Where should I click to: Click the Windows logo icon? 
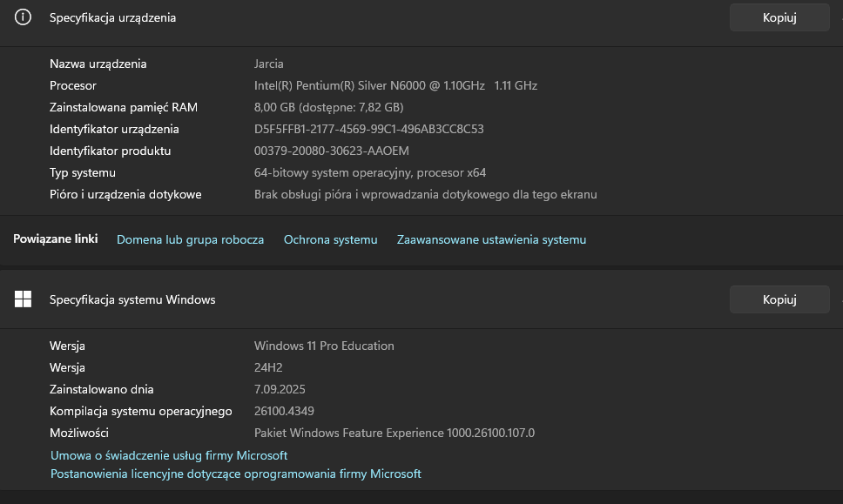tap(24, 299)
